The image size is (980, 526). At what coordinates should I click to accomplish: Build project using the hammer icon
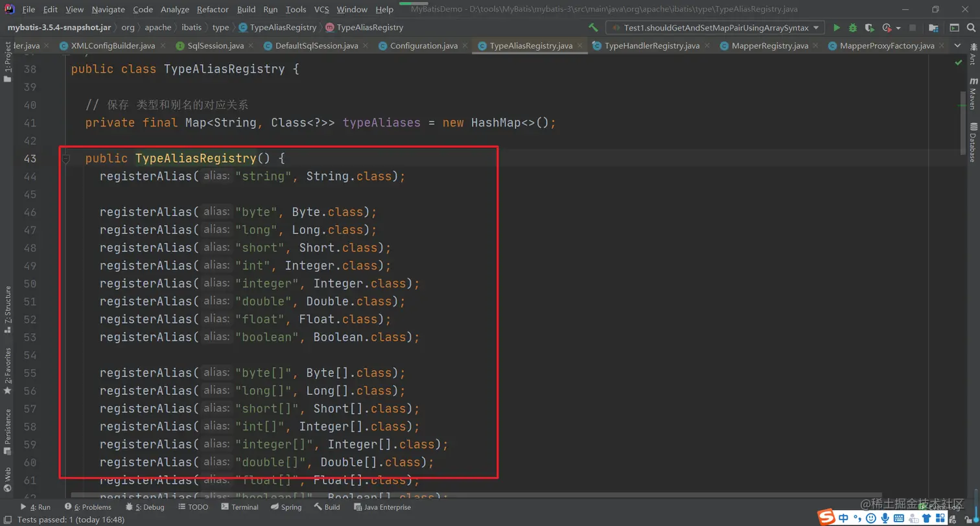[x=593, y=28]
